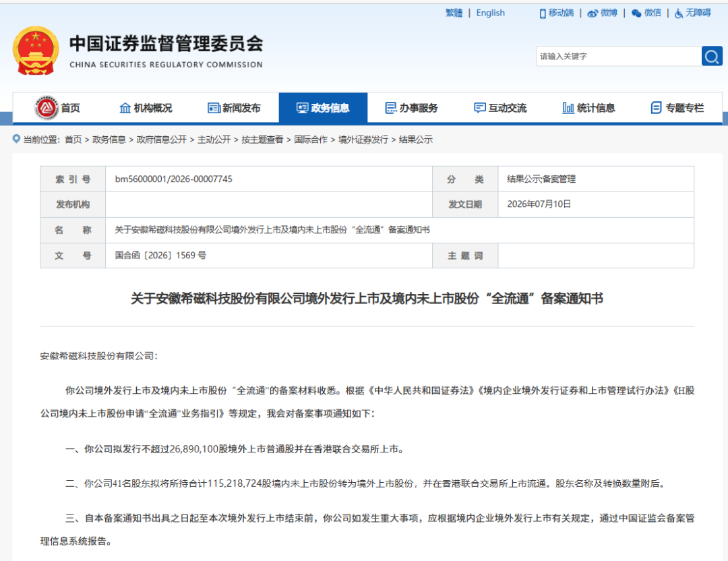Go to 主动公开 in the breadcrumb
The image size is (728, 561).
click(x=214, y=140)
